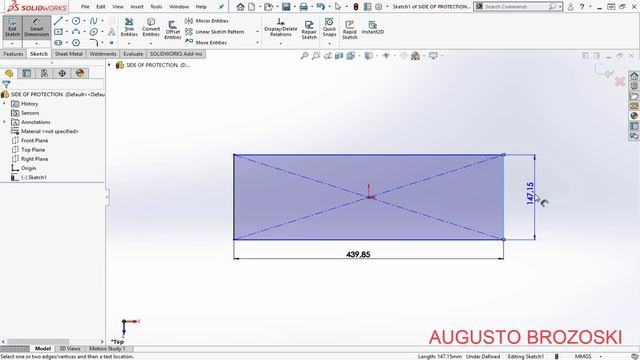This screenshot has height=360, width=640.
Task: Select the sketch Text tool
Action: tap(111, 32)
